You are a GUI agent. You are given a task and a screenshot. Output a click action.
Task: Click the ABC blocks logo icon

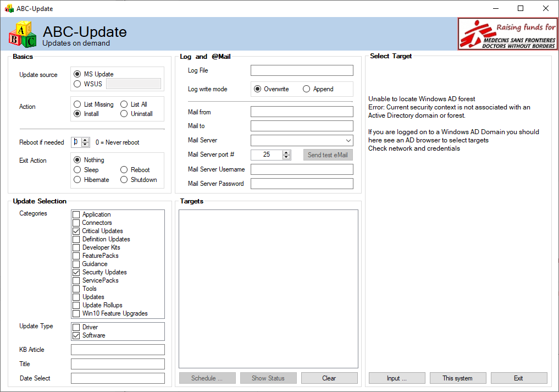pyautogui.click(x=23, y=34)
